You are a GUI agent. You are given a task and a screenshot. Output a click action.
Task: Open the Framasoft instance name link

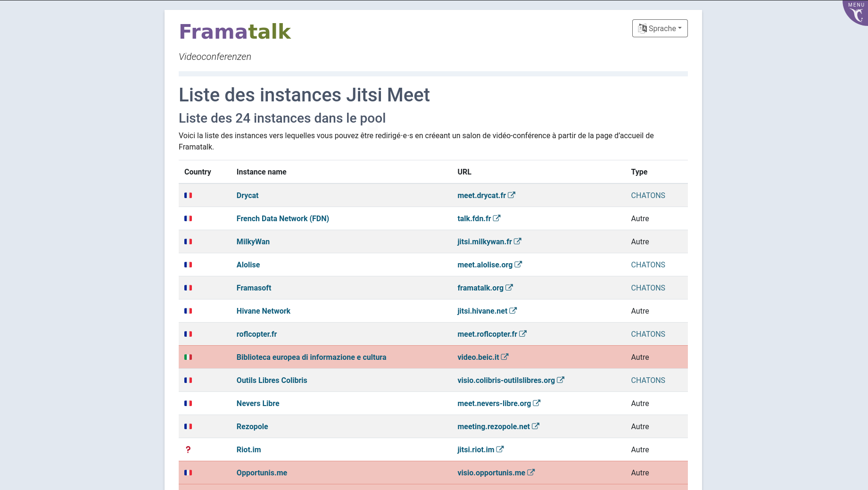tap(254, 288)
